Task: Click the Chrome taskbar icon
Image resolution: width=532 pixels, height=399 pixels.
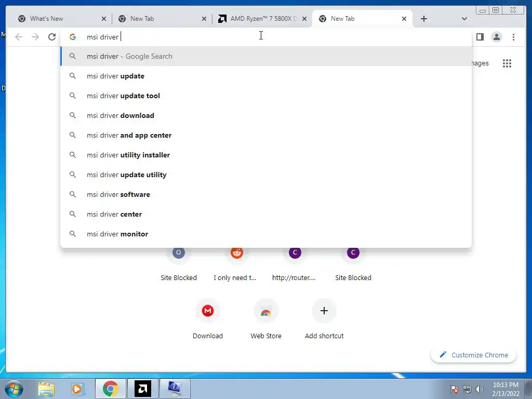Action: point(110,389)
